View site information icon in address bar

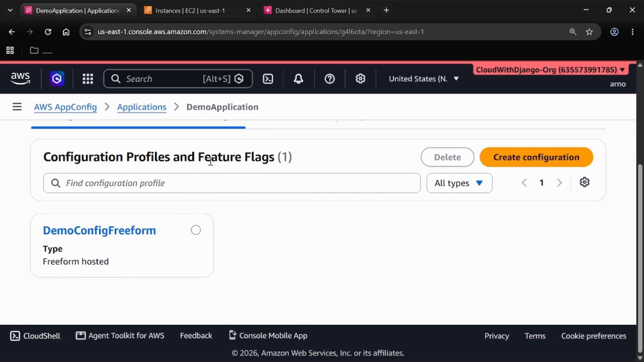point(88,32)
